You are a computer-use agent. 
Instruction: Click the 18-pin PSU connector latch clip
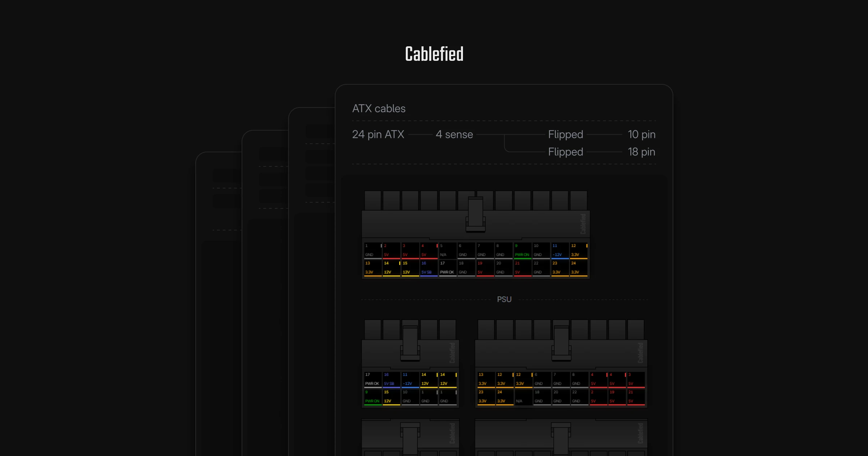pyautogui.click(x=561, y=343)
